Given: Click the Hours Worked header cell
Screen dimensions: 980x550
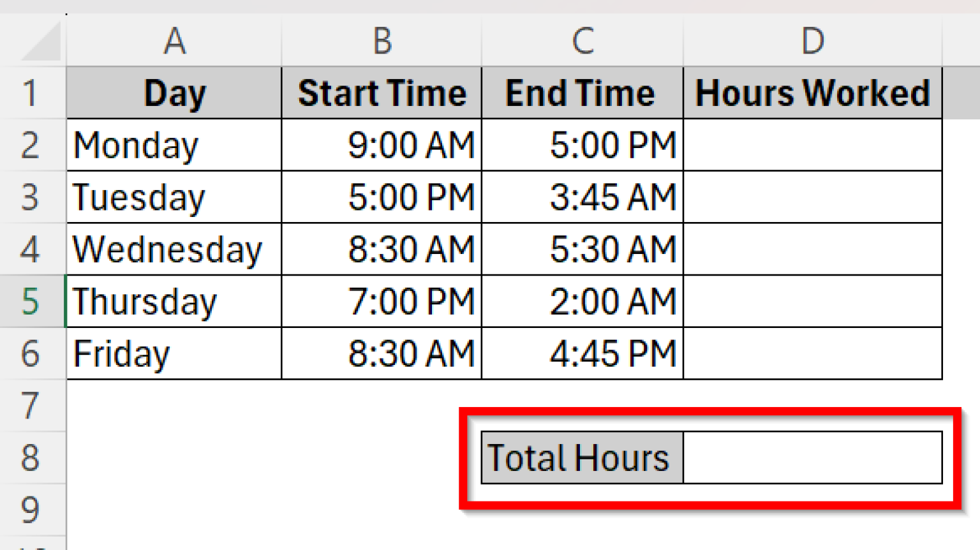Looking at the screenshot, I should pyautogui.click(x=812, y=93).
